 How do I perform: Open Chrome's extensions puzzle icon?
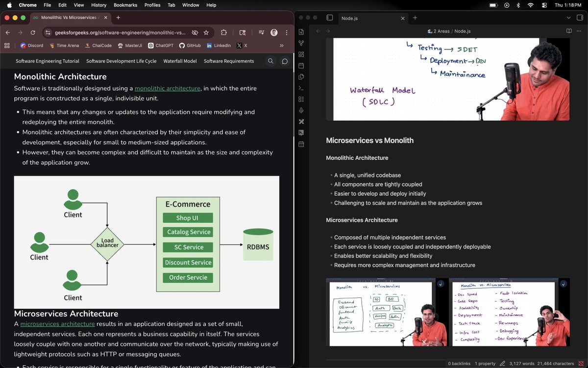[224, 32]
